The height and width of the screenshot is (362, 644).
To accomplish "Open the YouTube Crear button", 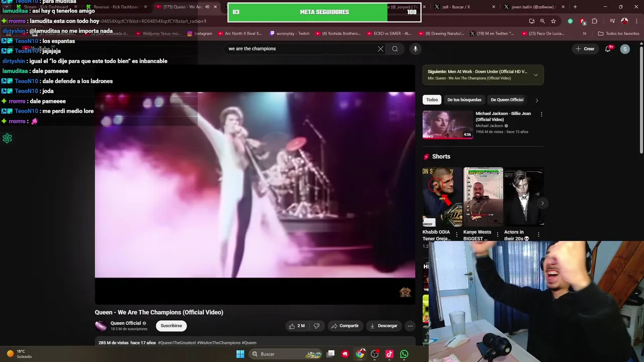I will point(585,49).
